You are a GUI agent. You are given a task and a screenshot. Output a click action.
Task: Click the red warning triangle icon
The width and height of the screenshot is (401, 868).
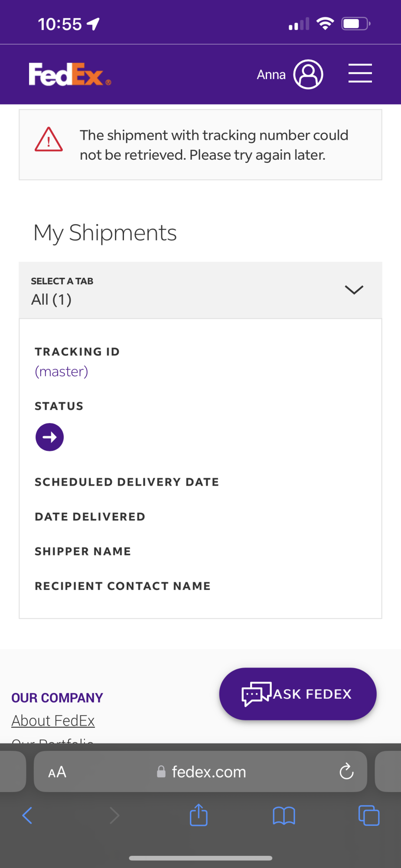pyautogui.click(x=49, y=140)
